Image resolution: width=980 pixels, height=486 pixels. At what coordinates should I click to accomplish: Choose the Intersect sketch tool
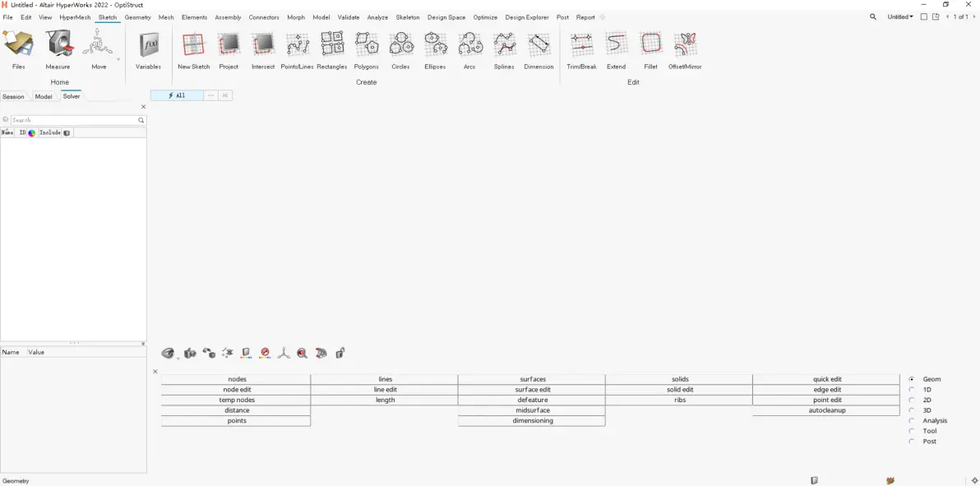[263, 50]
